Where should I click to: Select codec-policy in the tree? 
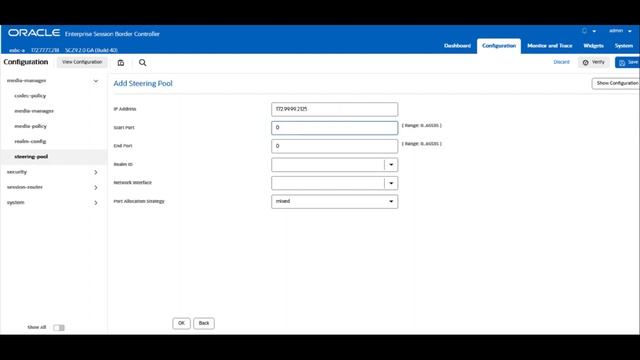click(x=30, y=96)
